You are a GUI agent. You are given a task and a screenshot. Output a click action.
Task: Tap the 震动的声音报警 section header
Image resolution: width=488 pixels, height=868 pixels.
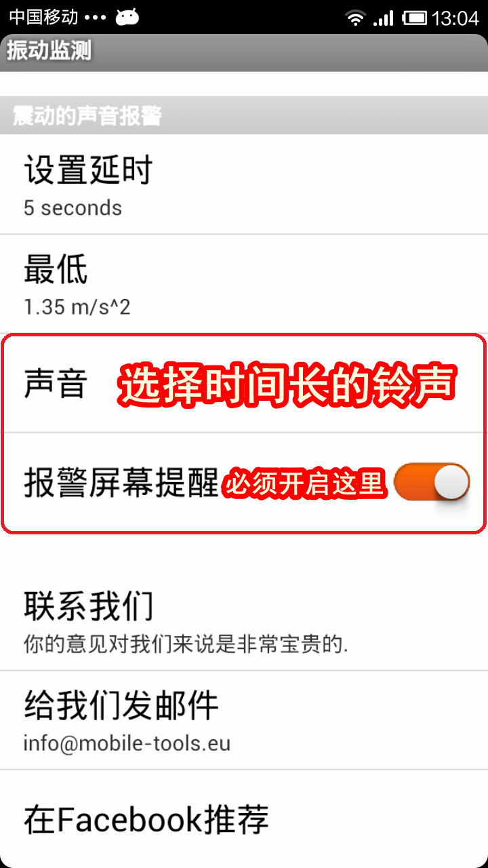coord(244,115)
